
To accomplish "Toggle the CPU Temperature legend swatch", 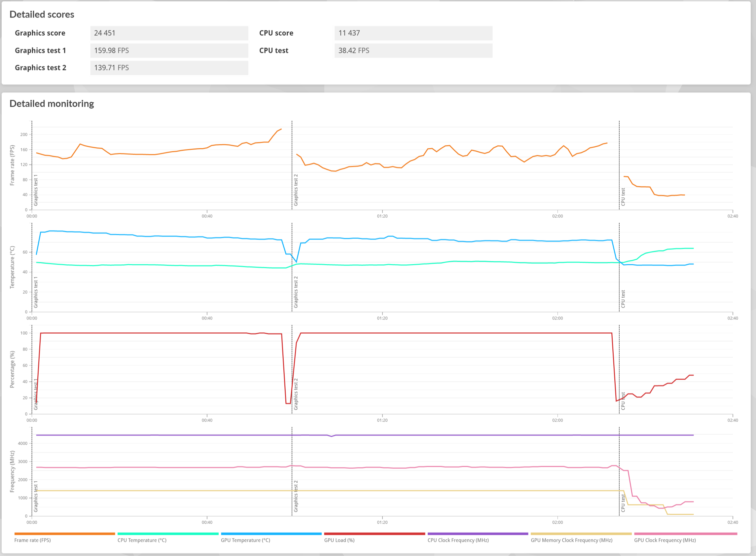I will point(168,534).
